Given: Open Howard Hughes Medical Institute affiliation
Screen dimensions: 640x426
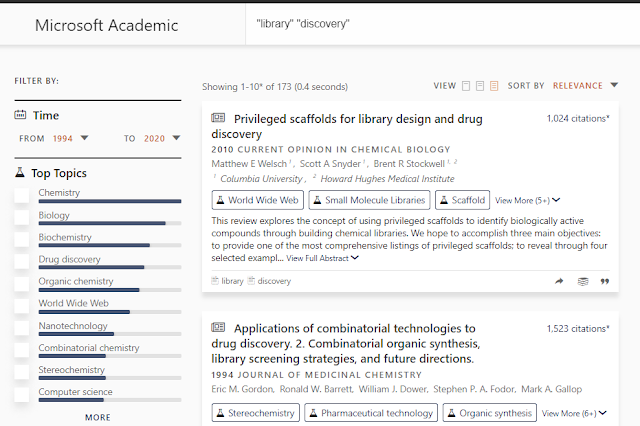Looking at the screenshot, I should pos(387,179).
